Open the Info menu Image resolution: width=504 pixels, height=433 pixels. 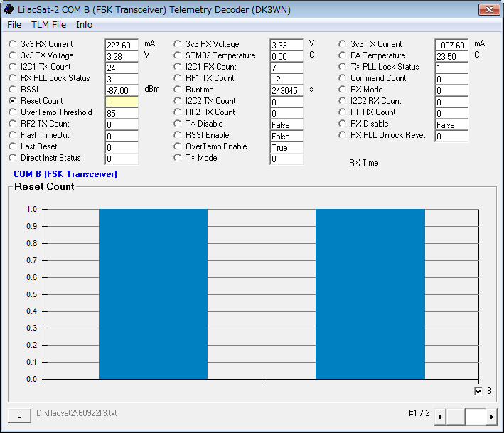(x=84, y=24)
